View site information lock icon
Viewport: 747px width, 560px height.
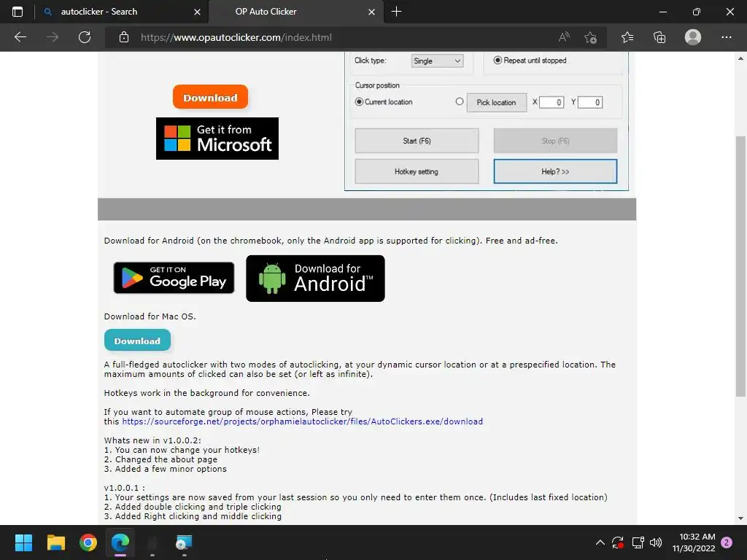(x=124, y=37)
